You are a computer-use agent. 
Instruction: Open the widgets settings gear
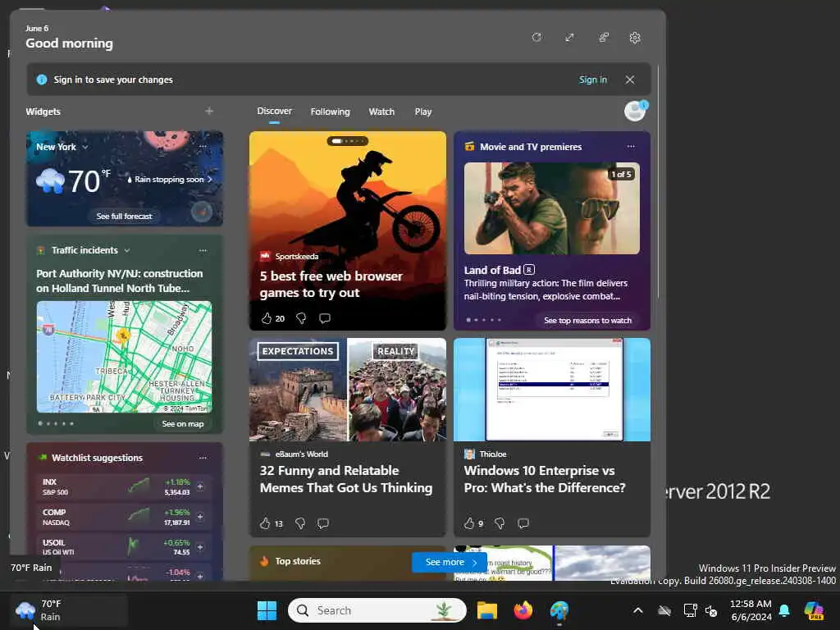click(635, 38)
